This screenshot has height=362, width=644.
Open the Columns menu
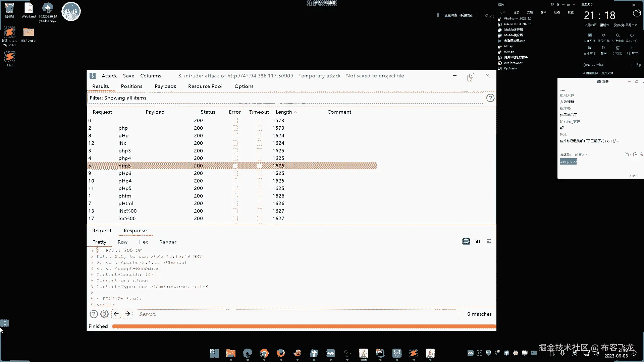[x=151, y=76]
